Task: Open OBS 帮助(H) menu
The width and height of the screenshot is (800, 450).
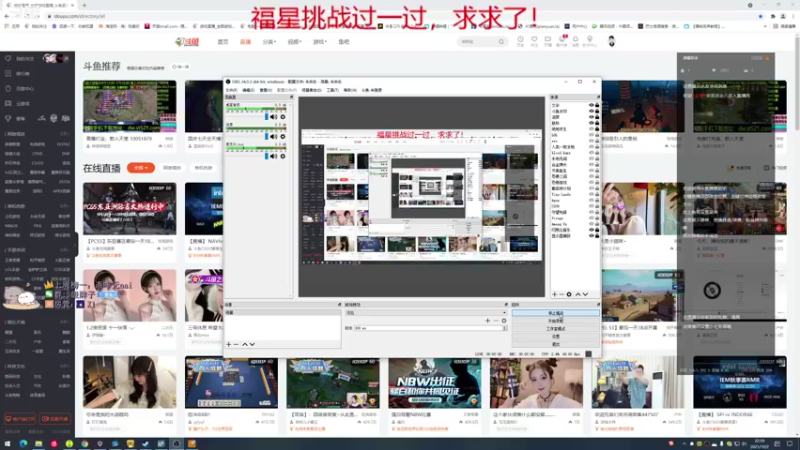Action: pyautogui.click(x=350, y=90)
